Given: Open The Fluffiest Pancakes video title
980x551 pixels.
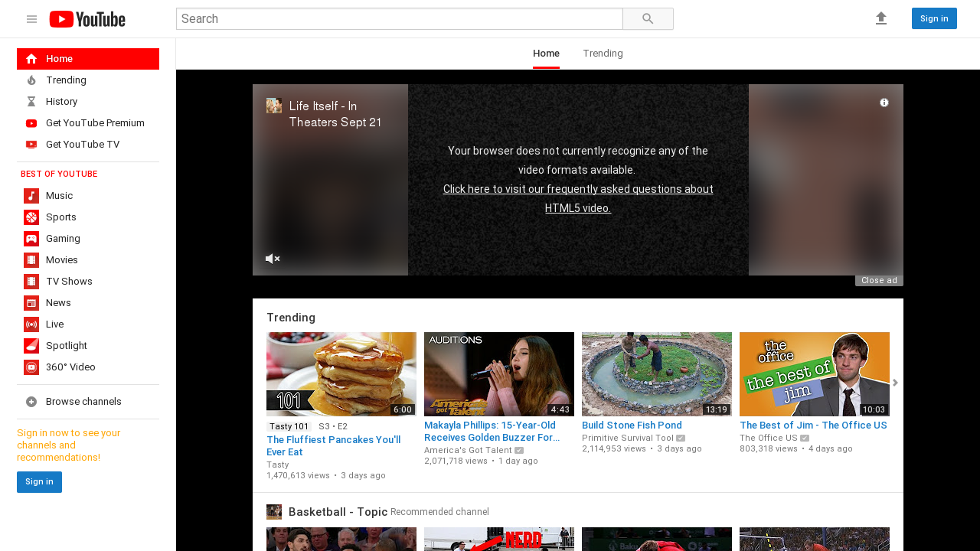Looking at the screenshot, I should (x=334, y=446).
